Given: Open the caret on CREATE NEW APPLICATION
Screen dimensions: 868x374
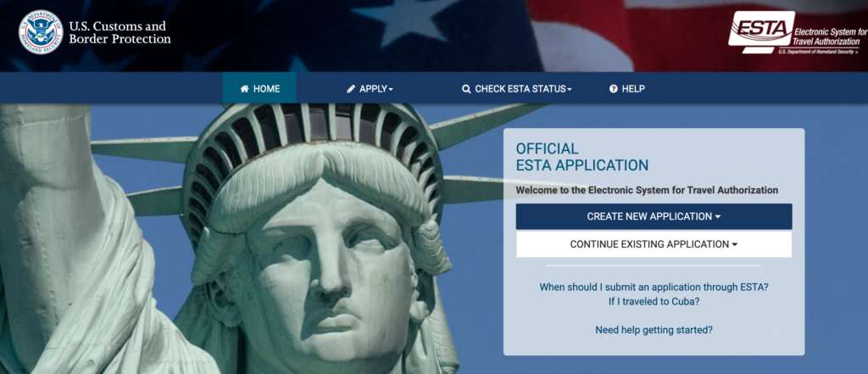Looking at the screenshot, I should 718,216.
